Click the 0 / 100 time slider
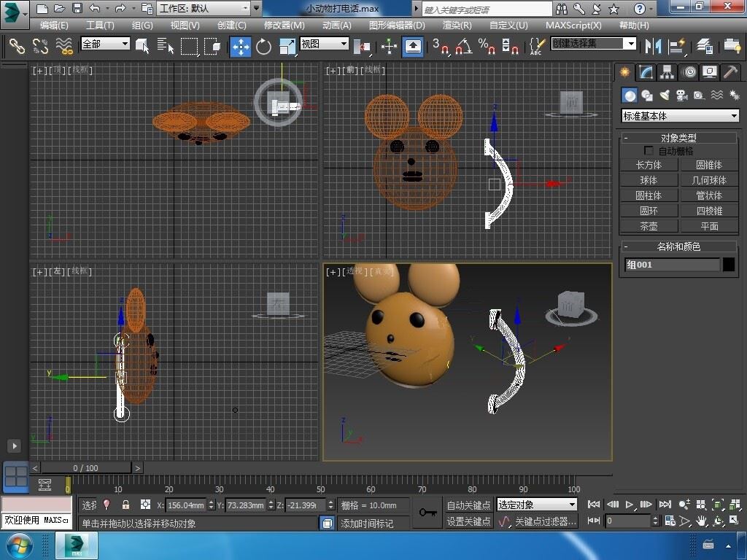The width and height of the screenshot is (747, 560). (85, 468)
